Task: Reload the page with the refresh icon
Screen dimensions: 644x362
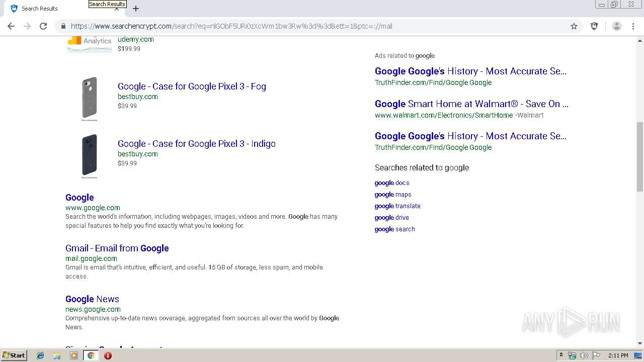Action: tap(43, 26)
